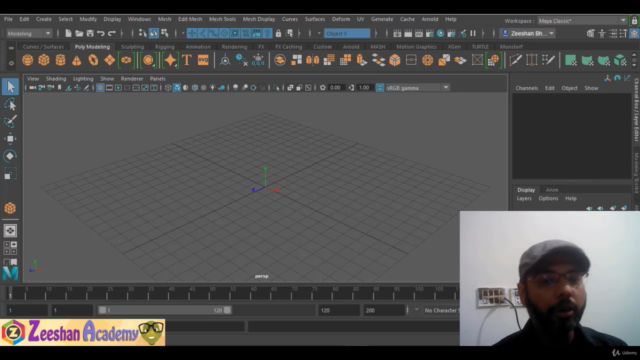The image size is (640, 360).
Task: Click the polygon Type text tool icon
Action: (187, 60)
